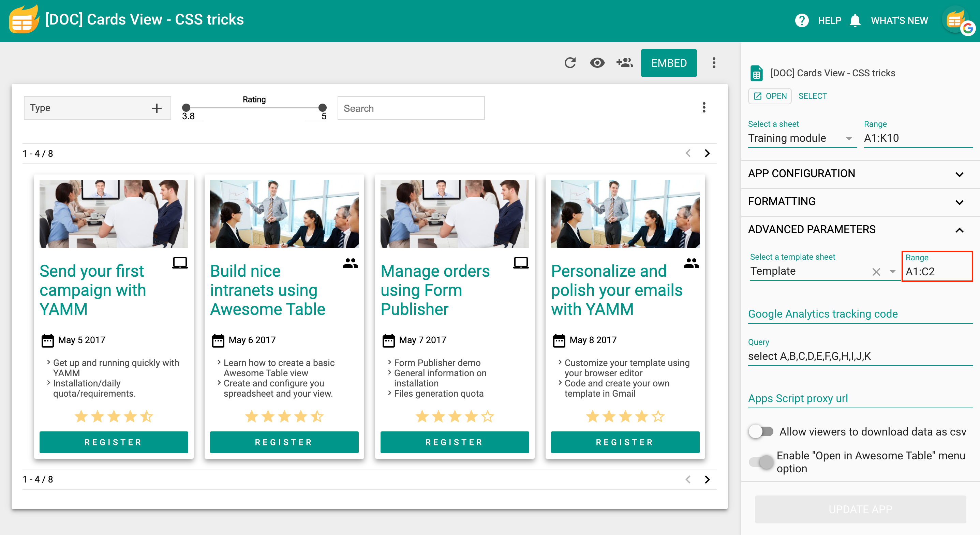
Task: Refresh the view with reload icon
Action: click(570, 63)
